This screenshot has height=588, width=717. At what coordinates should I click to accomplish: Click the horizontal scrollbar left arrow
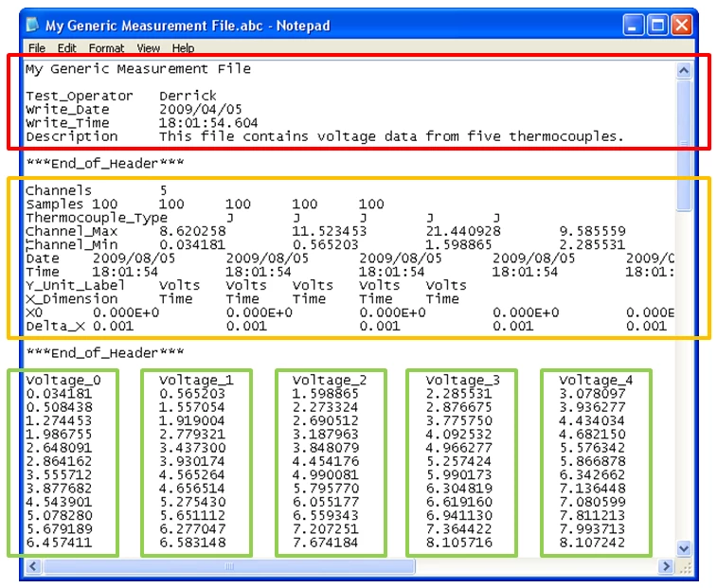(32, 566)
